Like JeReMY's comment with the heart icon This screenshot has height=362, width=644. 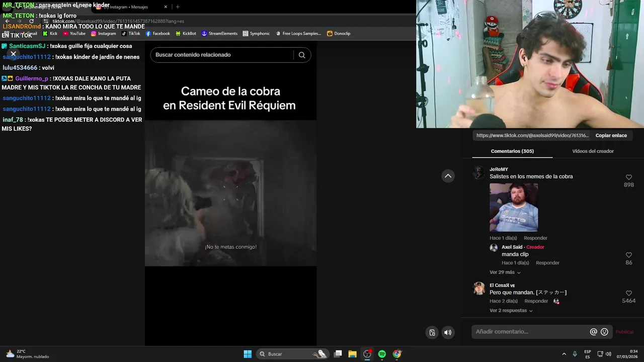tap(628, 177)
